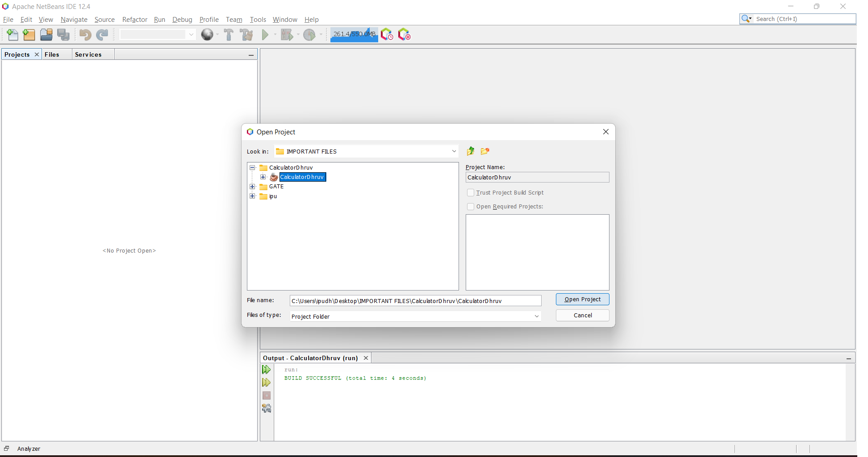Create a new folder in the dialog

click(485, 151)
